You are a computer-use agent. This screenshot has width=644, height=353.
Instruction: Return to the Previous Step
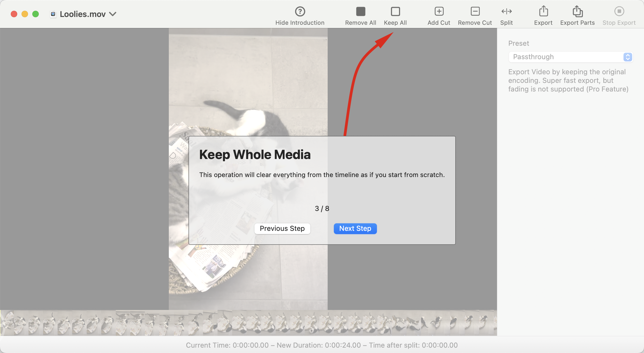pos(282,228)
